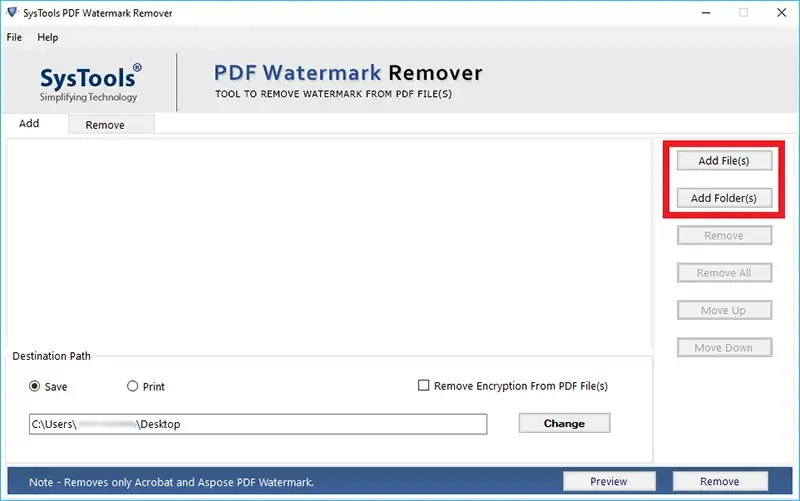The height and width of the screenshot is (501, 800).
Task: Click the note about Acrobat and Aspose watermark
Action: click(x=171, y=482)
